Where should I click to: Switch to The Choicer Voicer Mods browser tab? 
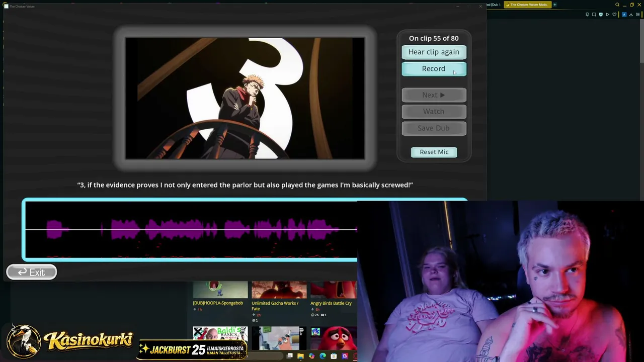pos(528,5)
